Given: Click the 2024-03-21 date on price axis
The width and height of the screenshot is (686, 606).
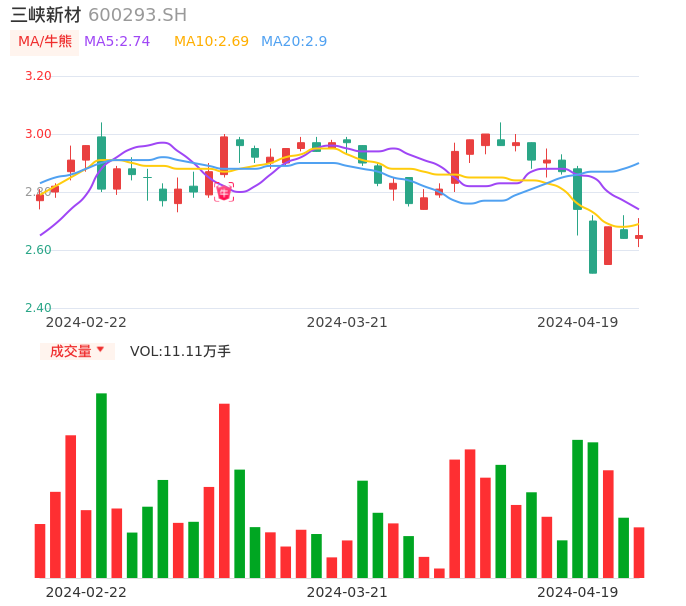Looking at the screenshot, I should pos(347,322).
